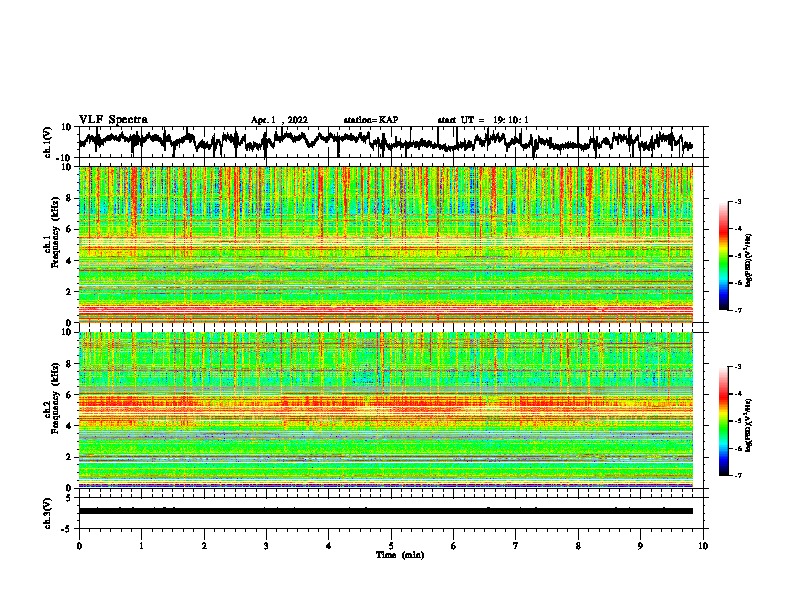Image resolution: width=792 pixels, height=612 pixels.
Task: Click the ch.1 spectrogram color scale bar
Action: 723,256
